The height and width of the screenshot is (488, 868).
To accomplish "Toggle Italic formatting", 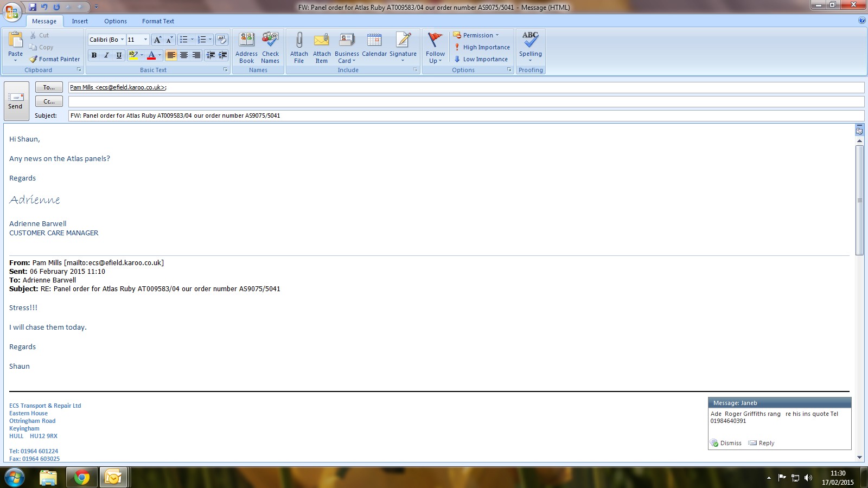I will (106, 55).
